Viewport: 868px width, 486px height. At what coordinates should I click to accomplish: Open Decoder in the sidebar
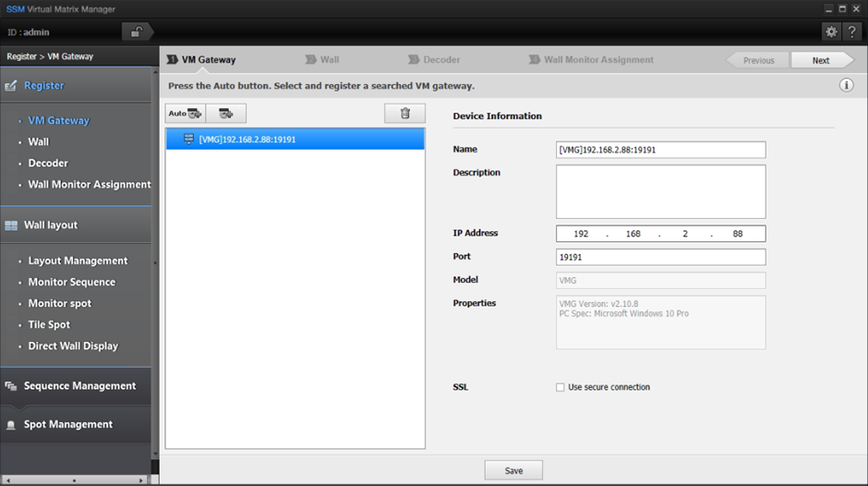point(48,163)
